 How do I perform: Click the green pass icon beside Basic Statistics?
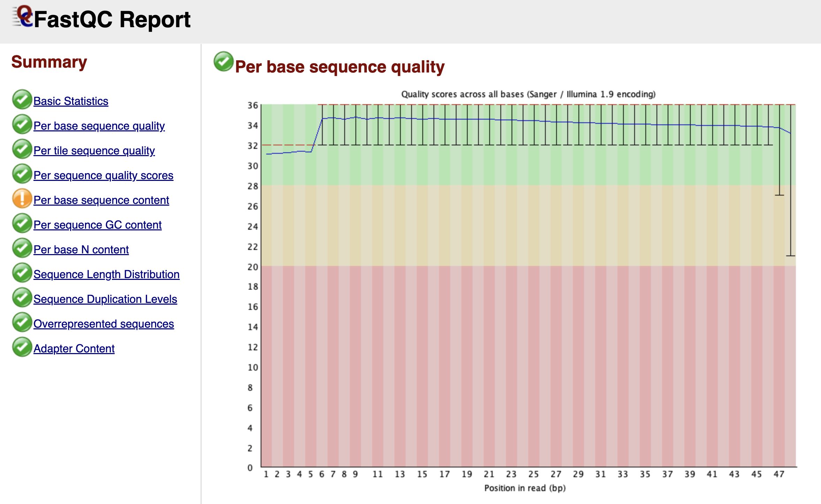22,100
